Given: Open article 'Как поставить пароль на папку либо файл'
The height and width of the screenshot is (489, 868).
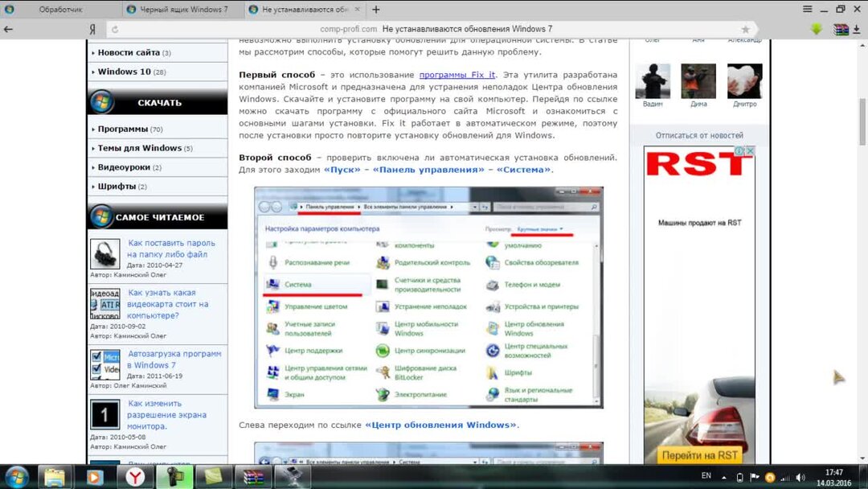Looking at the screenshot, I should pos(171,249).
